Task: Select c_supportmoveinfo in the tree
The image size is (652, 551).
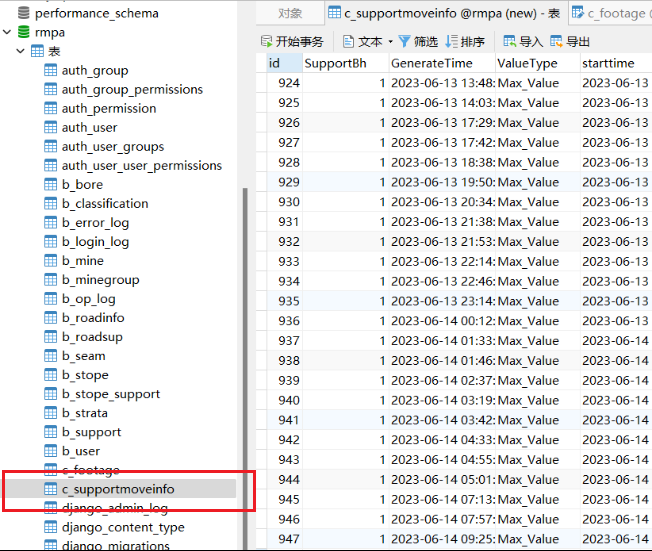Action: coord(118,489)
